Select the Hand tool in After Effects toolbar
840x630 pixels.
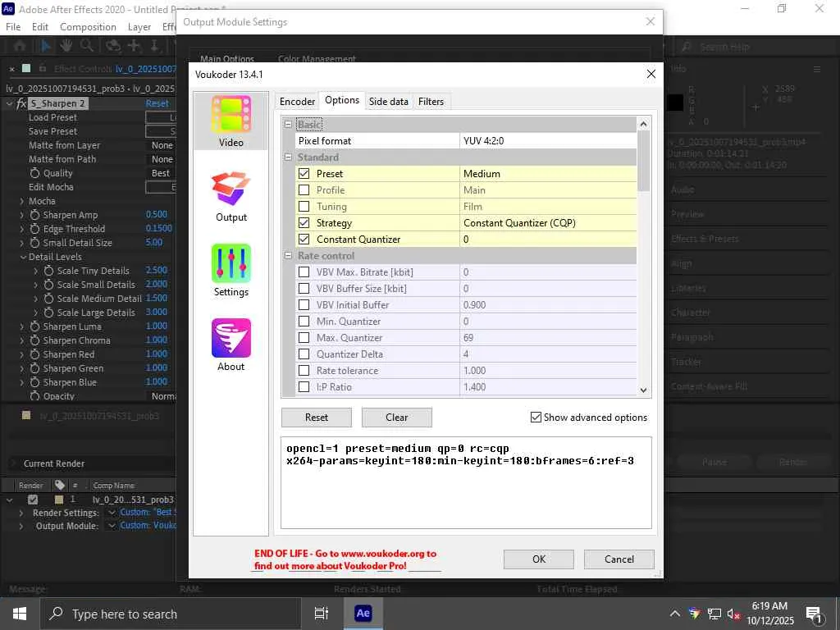[66, 46]
